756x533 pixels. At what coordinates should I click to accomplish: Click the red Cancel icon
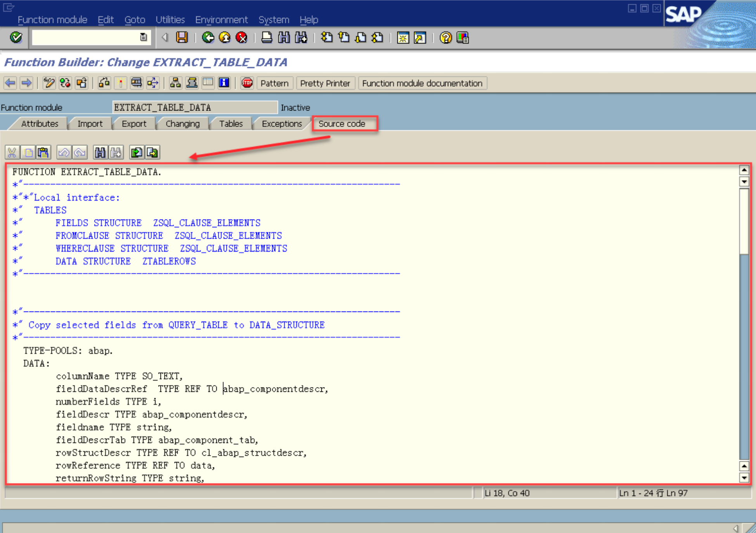click(x=242, y=38)
